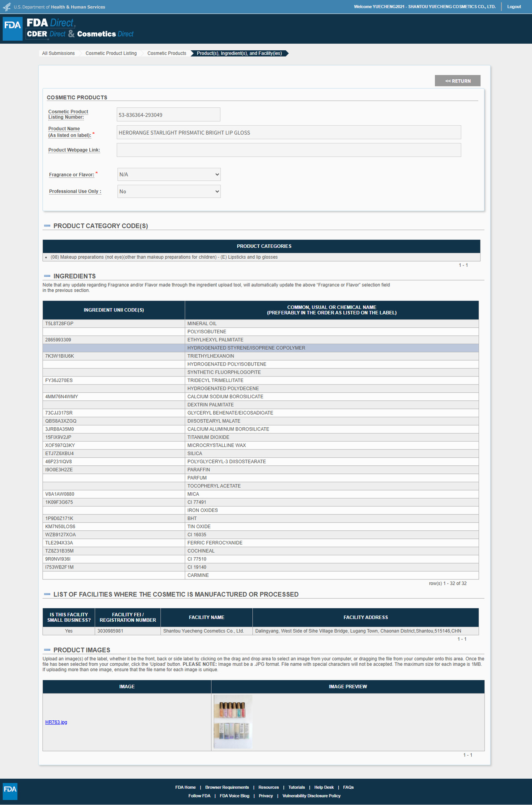Select the CI 77491 ingredient row
The width and height of the screenshot is (532, 805).
(260, 502)
